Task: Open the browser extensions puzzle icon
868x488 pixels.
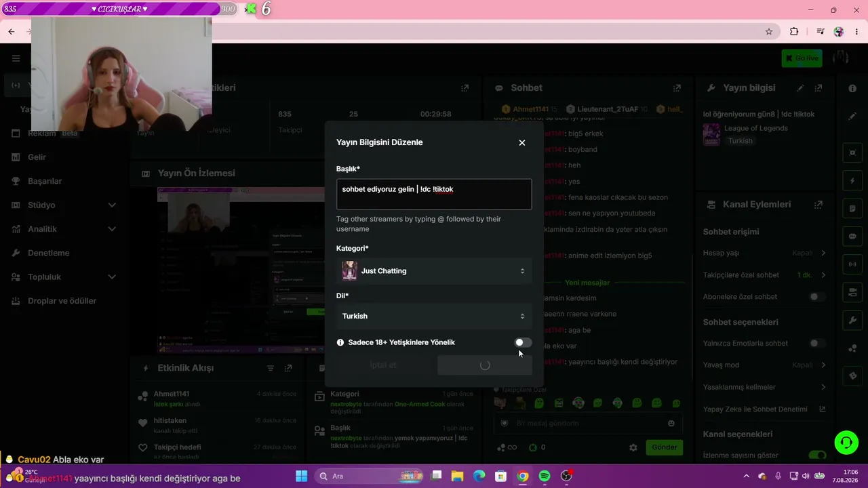Action: (794, 32)
